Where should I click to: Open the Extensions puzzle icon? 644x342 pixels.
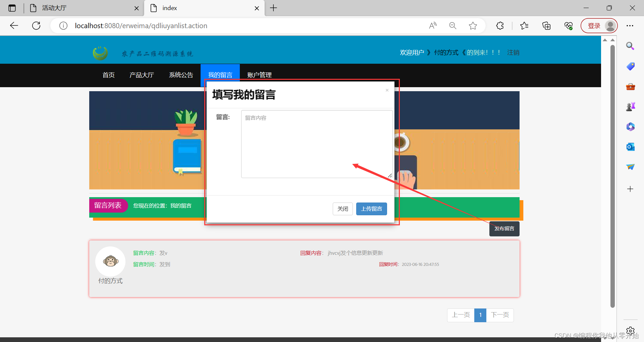click(x=499, y=25)
